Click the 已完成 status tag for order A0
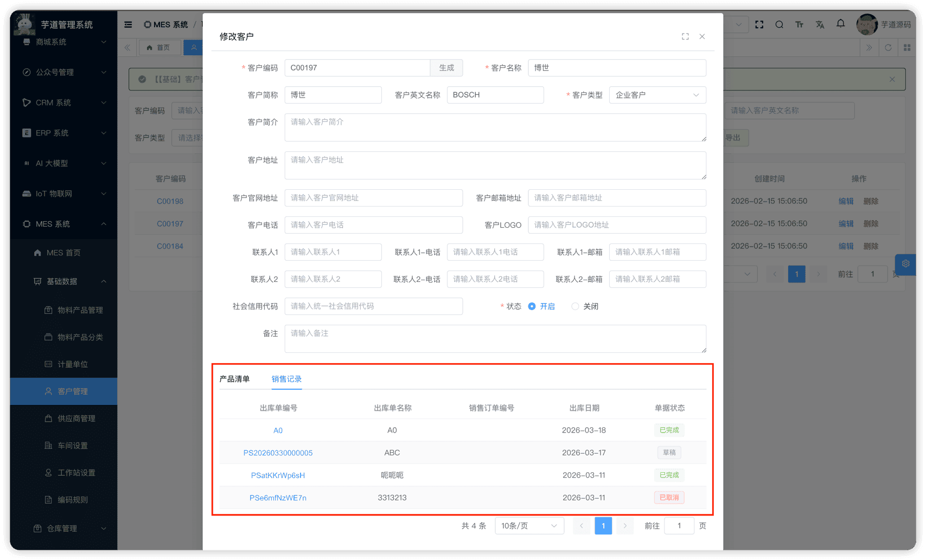 click(669, 430)
